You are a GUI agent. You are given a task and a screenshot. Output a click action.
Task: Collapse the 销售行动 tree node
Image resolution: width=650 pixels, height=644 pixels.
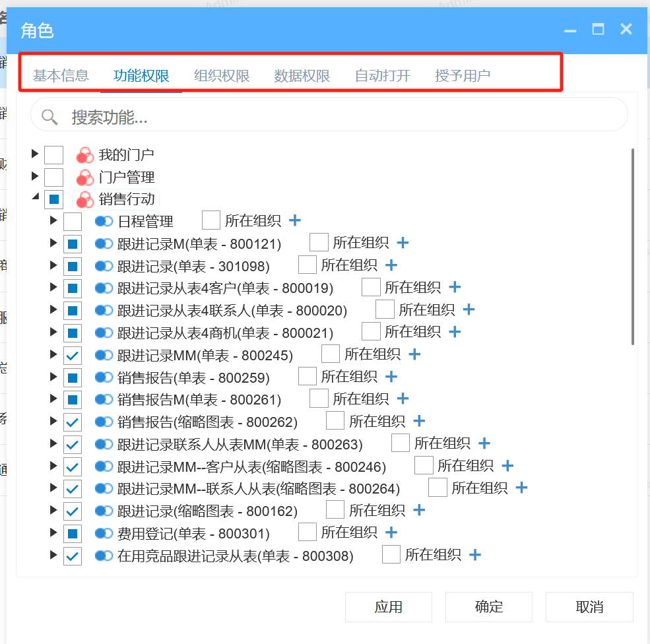35,198
